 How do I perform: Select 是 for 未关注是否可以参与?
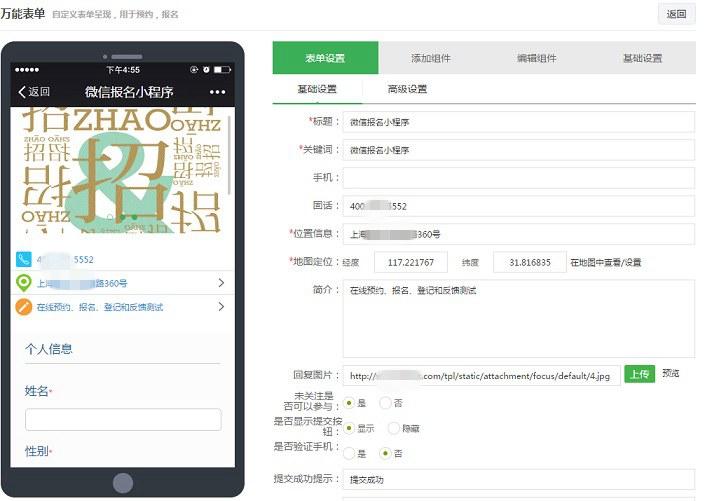click(349, 403)
